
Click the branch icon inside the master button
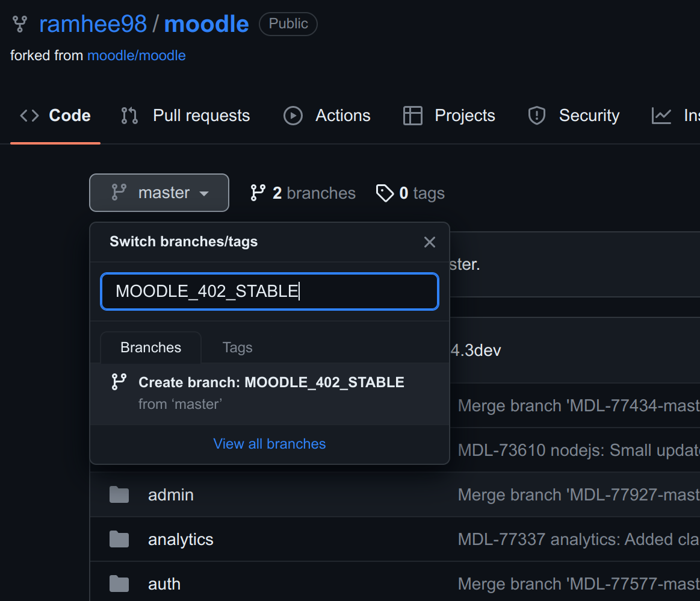coord(119,193)
